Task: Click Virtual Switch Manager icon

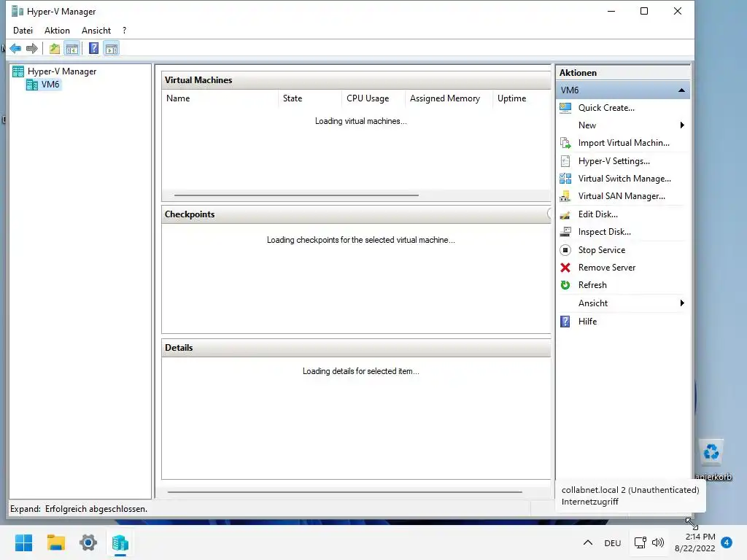Action: (565, 179)
